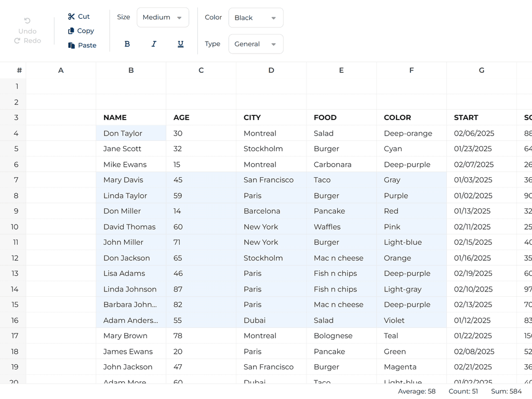Toggle underline formatting
Viewport: 532px width, 399px height.
point(180,44)
